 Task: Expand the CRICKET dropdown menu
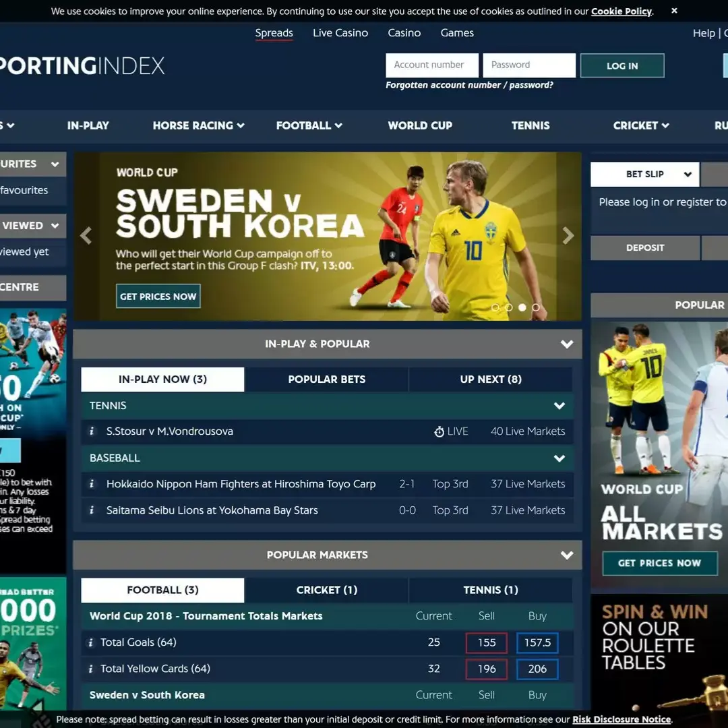[641, 126]
